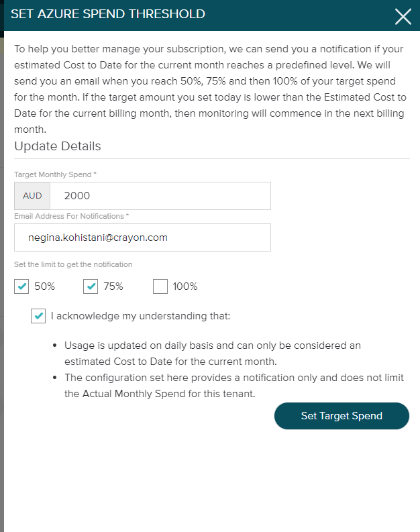Click the AUD currency prefix box

[32, 196]
